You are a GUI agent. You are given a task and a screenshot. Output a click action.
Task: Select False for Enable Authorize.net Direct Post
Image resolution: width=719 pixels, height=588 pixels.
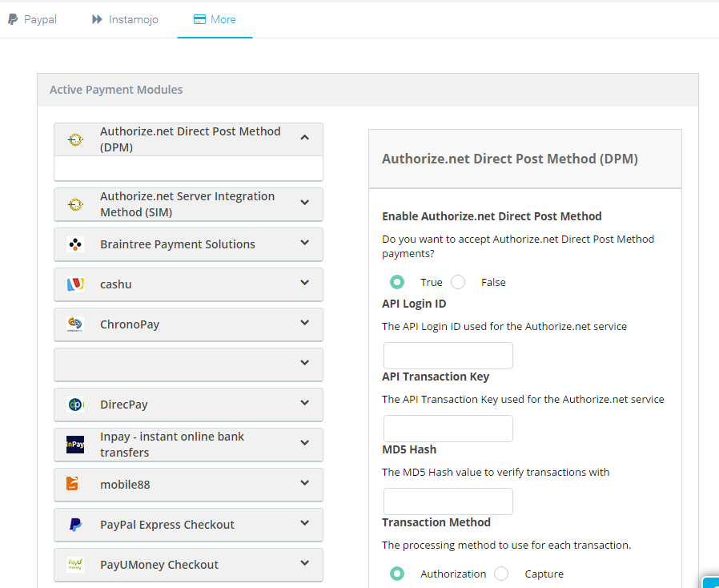[x=458, y=282]
